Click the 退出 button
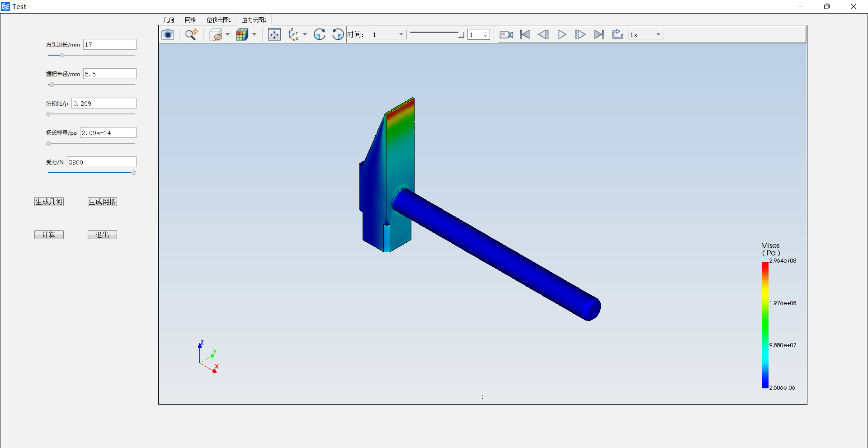The height and width of the screenshot is (448, 868). point(102,235)
